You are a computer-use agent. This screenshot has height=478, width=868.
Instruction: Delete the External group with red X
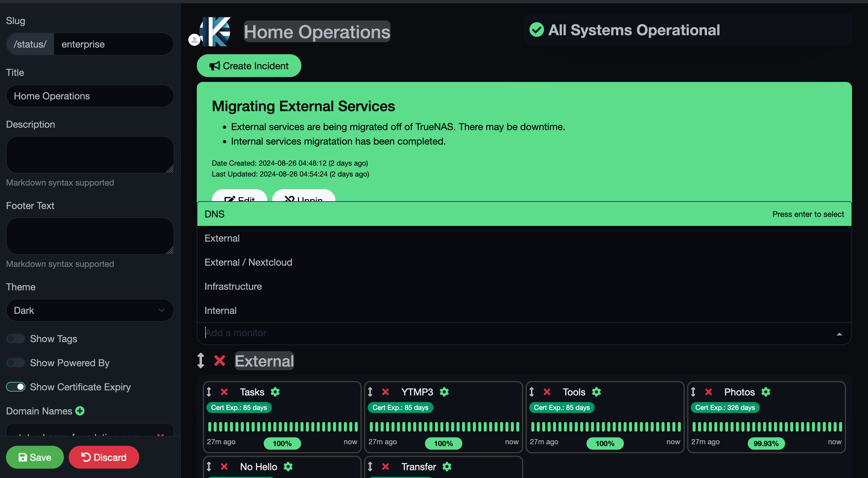pos(220,361)
